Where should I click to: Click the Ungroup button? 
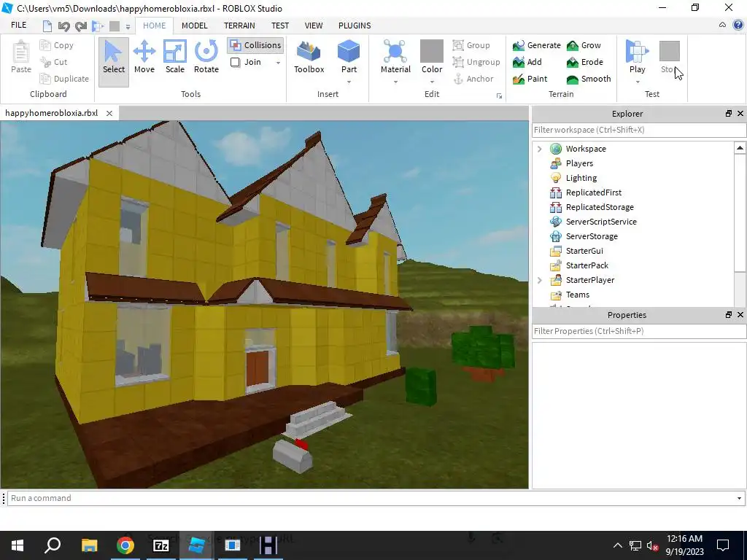pyautogui.click(x=476, y=62)
